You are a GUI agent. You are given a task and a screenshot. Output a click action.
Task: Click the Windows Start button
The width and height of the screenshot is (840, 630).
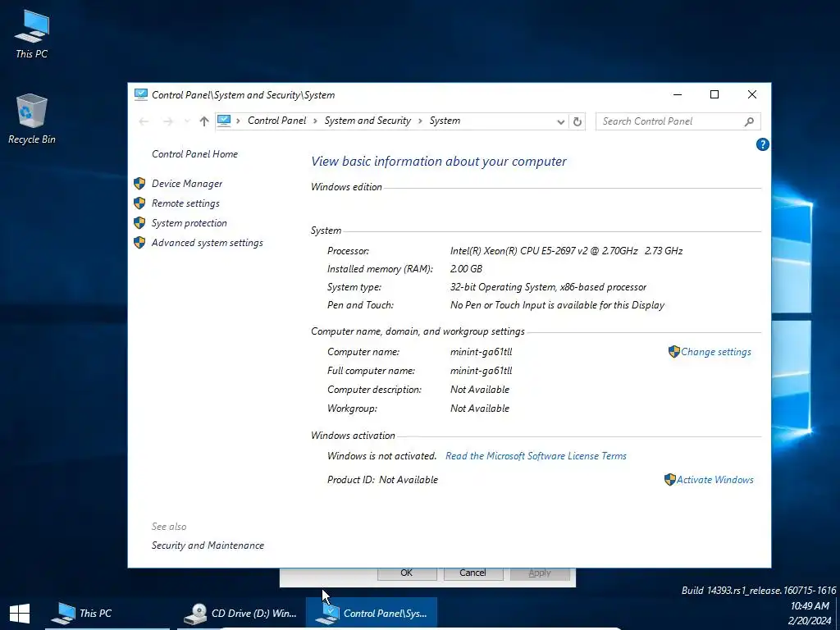pos(20,614)
